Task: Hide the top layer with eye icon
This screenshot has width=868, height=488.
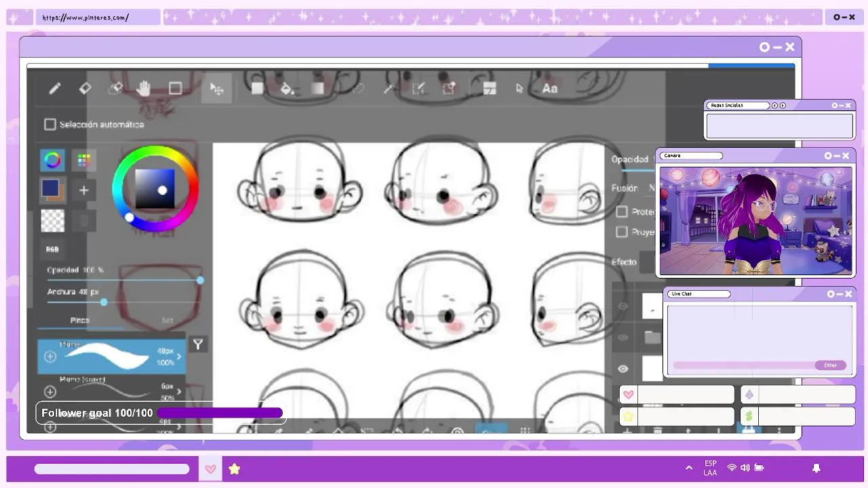Action: pyautogui.click(x=623, y=306)
